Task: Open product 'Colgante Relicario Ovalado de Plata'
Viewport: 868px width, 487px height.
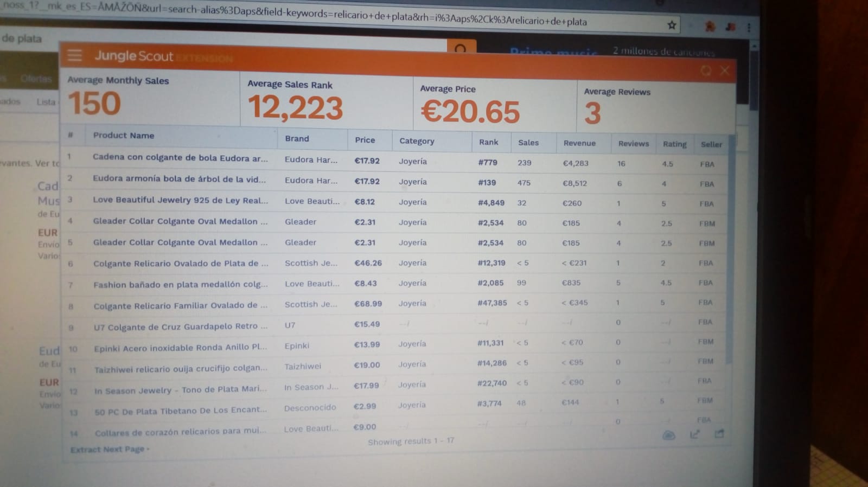Action: click(181, 264)
